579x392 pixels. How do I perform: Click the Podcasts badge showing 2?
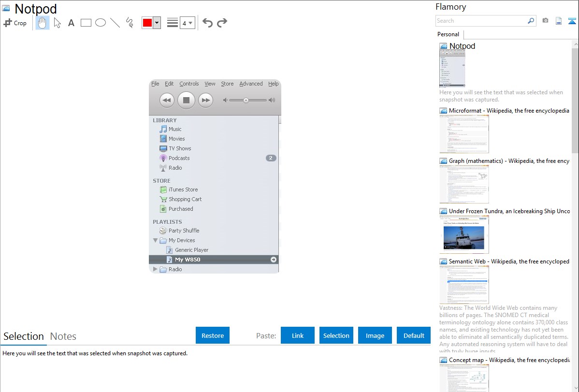tap(271, 158)
